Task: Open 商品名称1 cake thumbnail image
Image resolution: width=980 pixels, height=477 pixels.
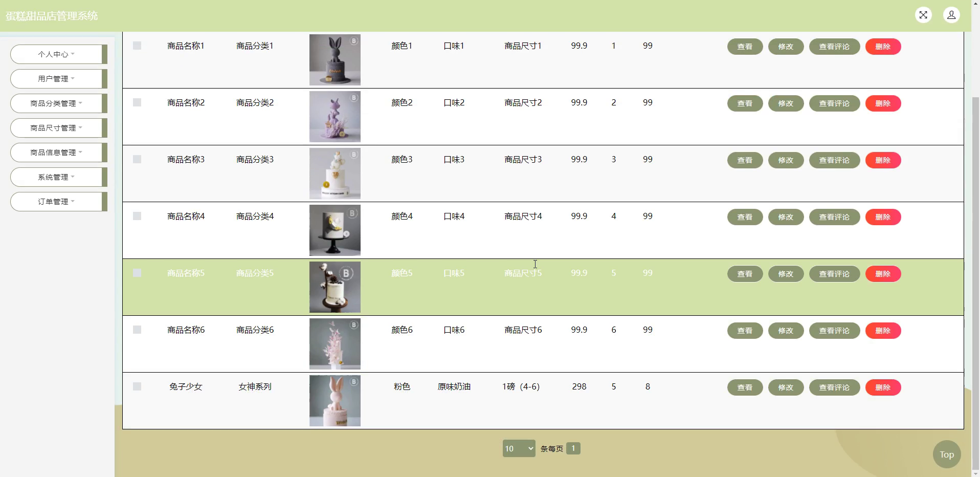Action: point(335,60)
